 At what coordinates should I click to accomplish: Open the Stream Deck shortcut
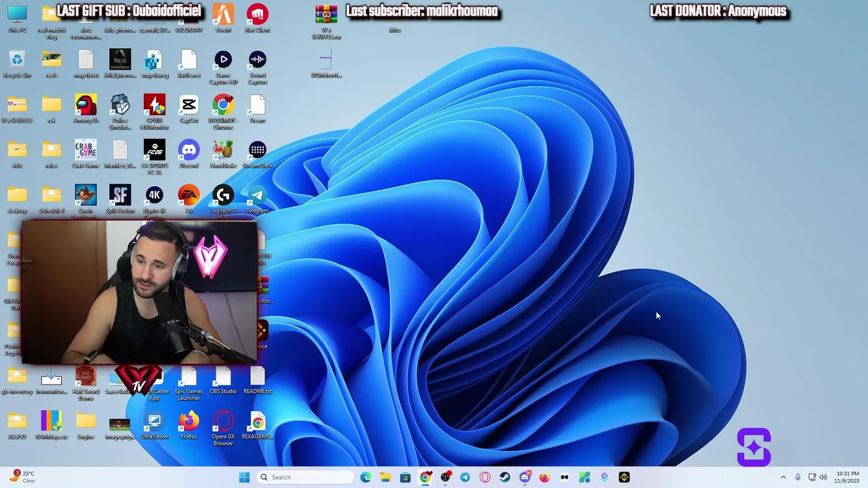tap(258, 155)
